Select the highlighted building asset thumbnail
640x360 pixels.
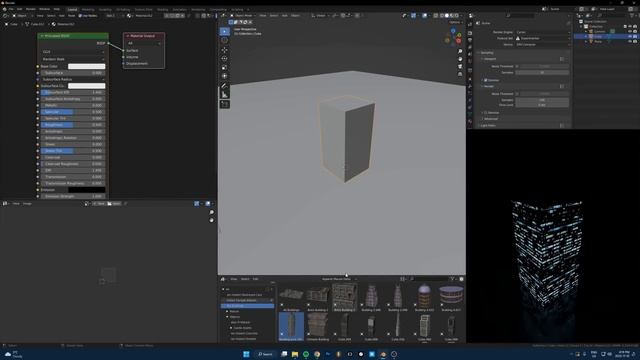(x=291, y=327)
